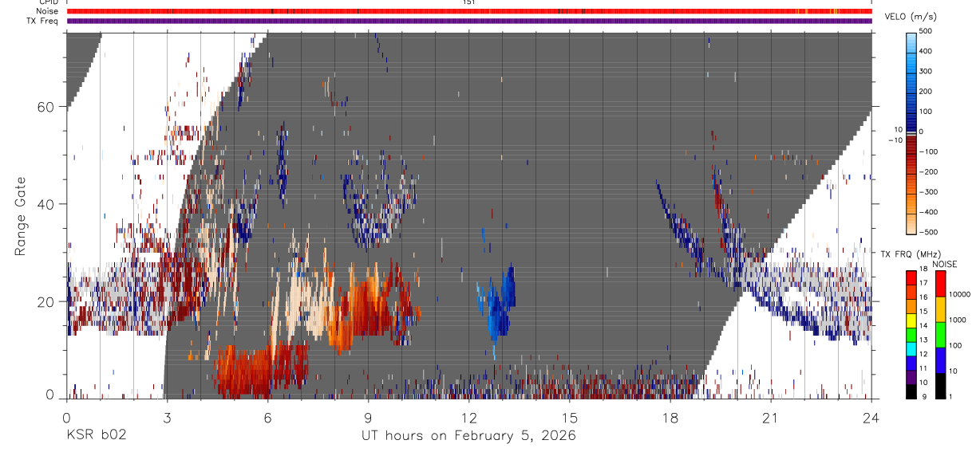Click the red Noise strip above the plot
980x452 pixels.
[469, 11]
